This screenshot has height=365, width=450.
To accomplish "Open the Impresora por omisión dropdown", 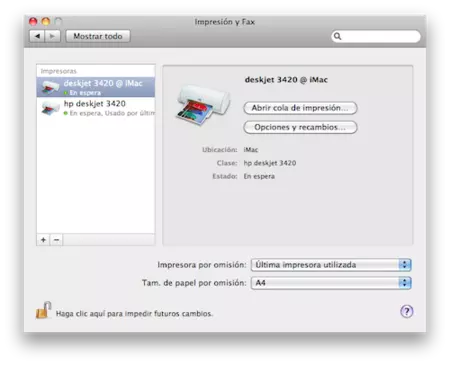I will pyautogui.click(x=331, y=265).
